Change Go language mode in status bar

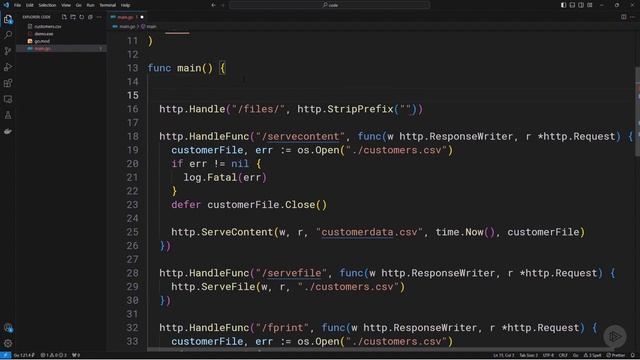(x=576, y=356)
